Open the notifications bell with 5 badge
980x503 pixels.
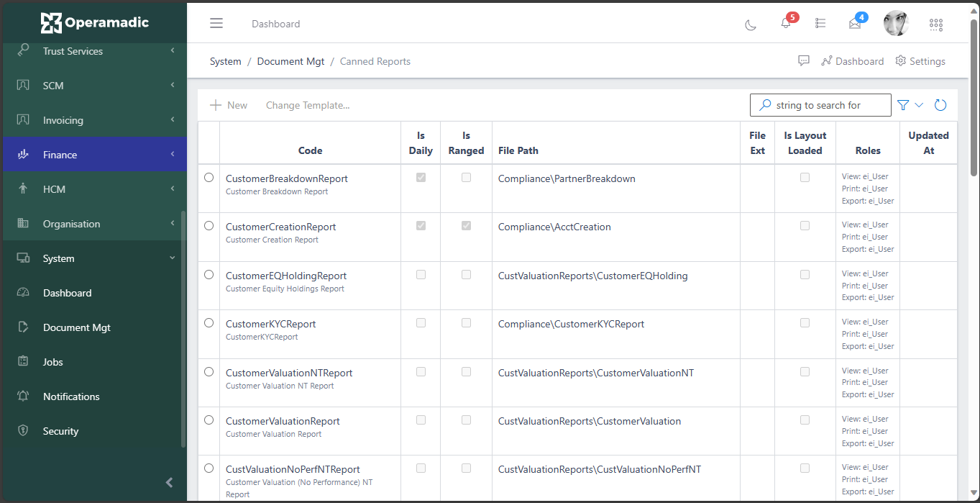pos(786,23)
